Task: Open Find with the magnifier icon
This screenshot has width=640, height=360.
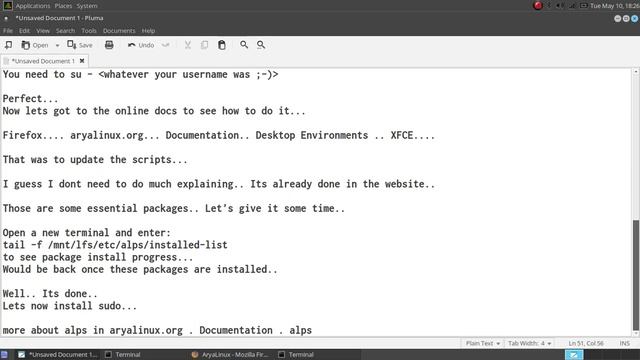Action: click(x=244, y=45)
